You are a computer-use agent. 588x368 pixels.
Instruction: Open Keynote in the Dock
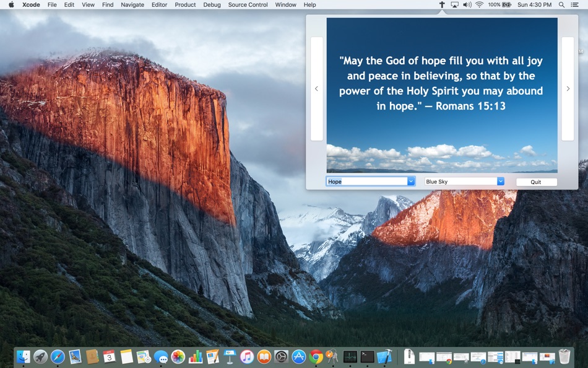tap(230, 357)
